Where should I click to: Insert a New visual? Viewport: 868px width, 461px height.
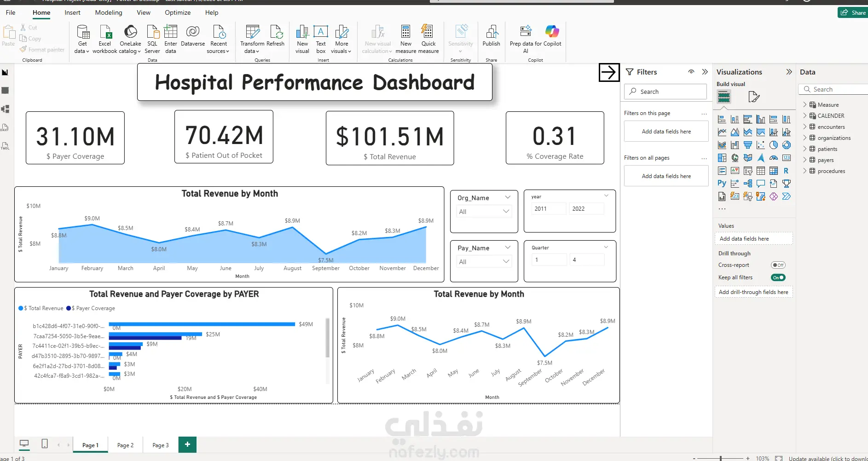(x=302, y=39)
